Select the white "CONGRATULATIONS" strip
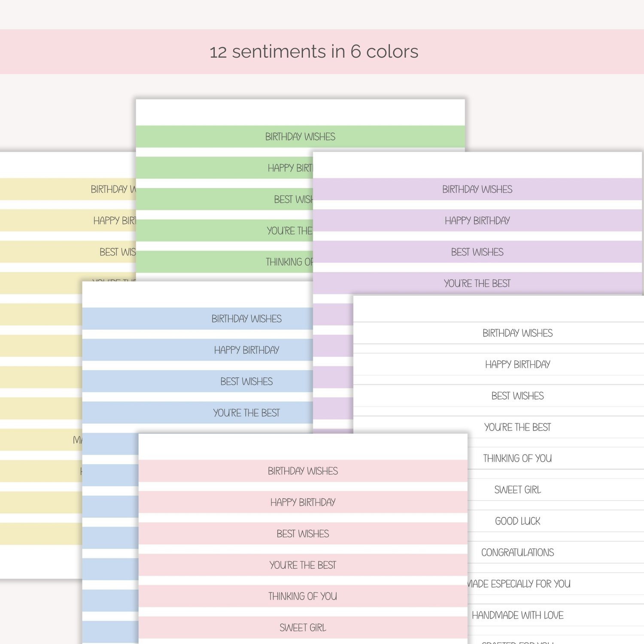Image resolution: width=644 pixels, height=644 pixels. coord(517,553)
